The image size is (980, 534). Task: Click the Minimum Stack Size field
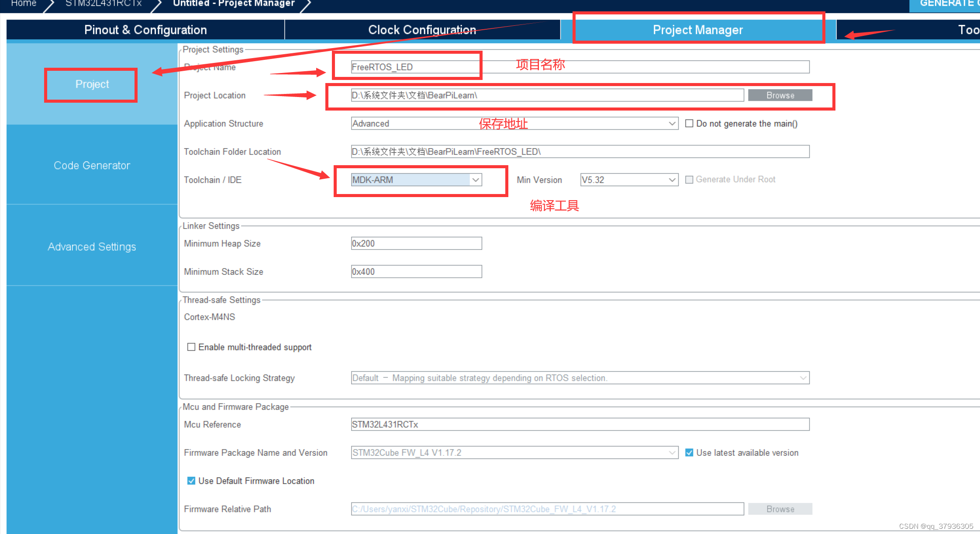[416, 272]
